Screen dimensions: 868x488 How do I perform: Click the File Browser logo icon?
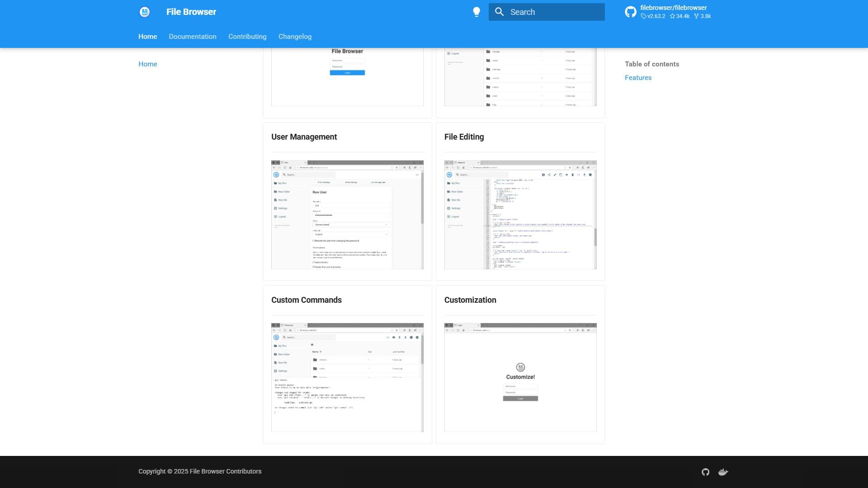pos(145,12)
